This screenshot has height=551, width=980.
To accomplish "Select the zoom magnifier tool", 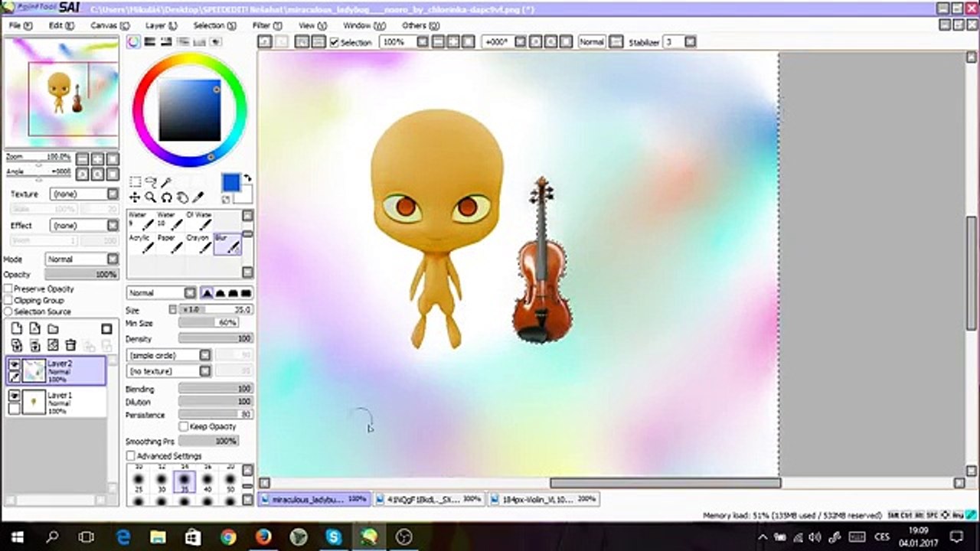I will tap(151, 197).
